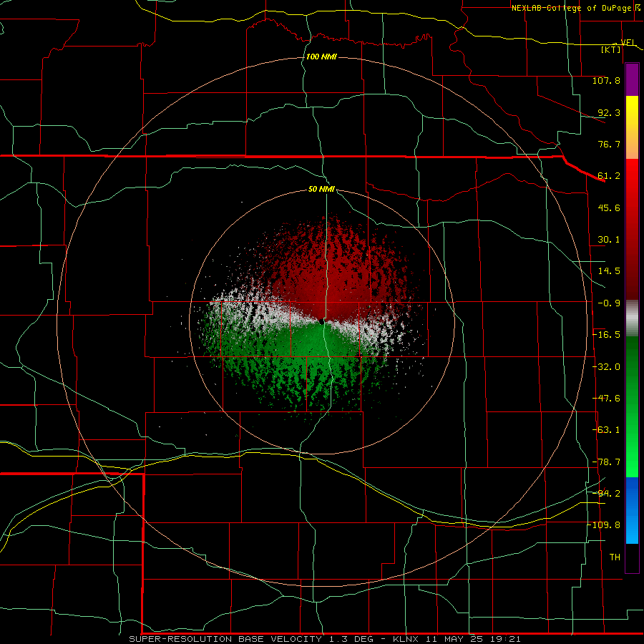Click the -63.1 scale value
Viewport: 644px width, 644px height.
pyautogui.click(x=606, y=430)
